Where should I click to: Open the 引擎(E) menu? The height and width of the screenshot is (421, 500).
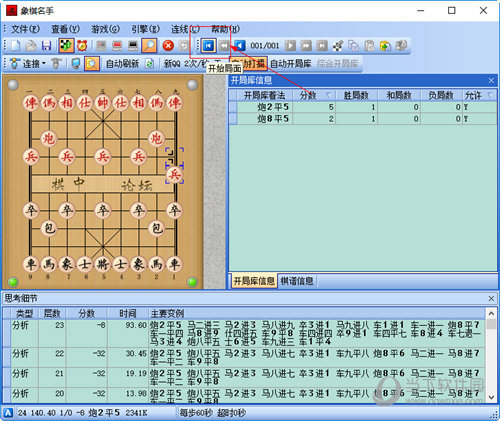pos(146,29)
